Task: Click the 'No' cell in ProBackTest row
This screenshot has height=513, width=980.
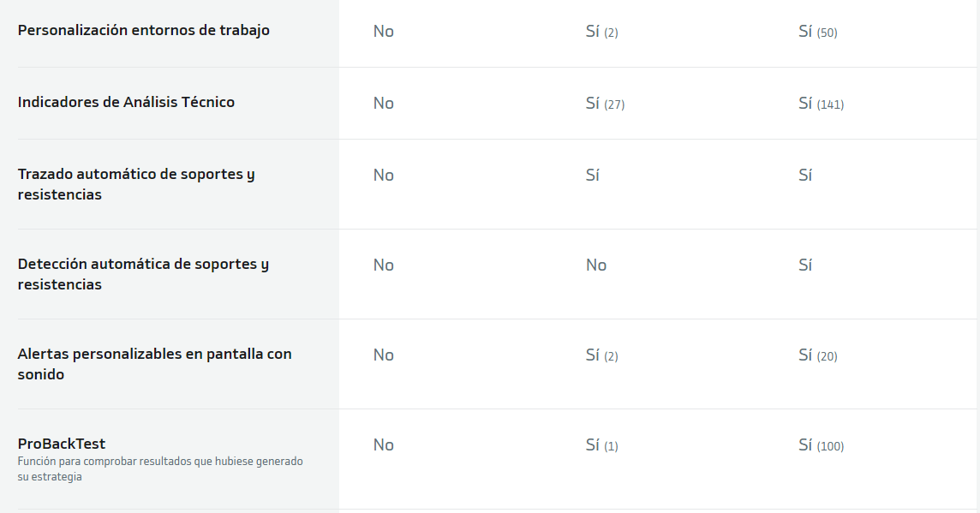Action: point(384,445)
